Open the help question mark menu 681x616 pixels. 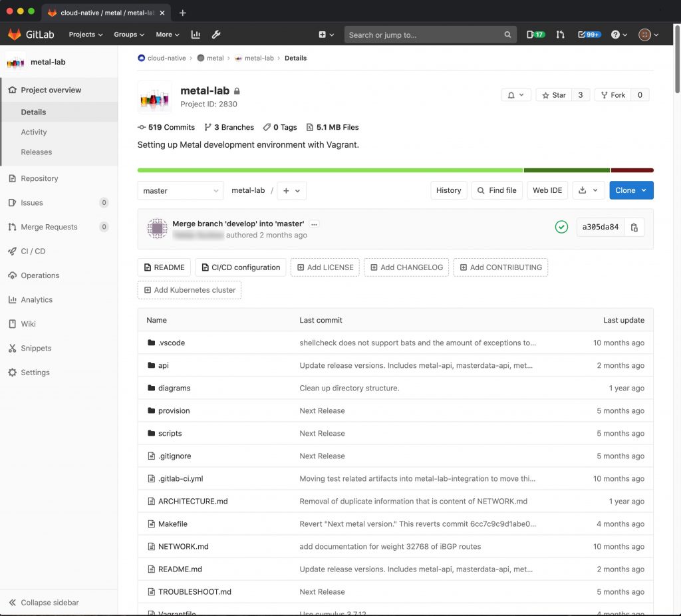click(x=618, y=35)
